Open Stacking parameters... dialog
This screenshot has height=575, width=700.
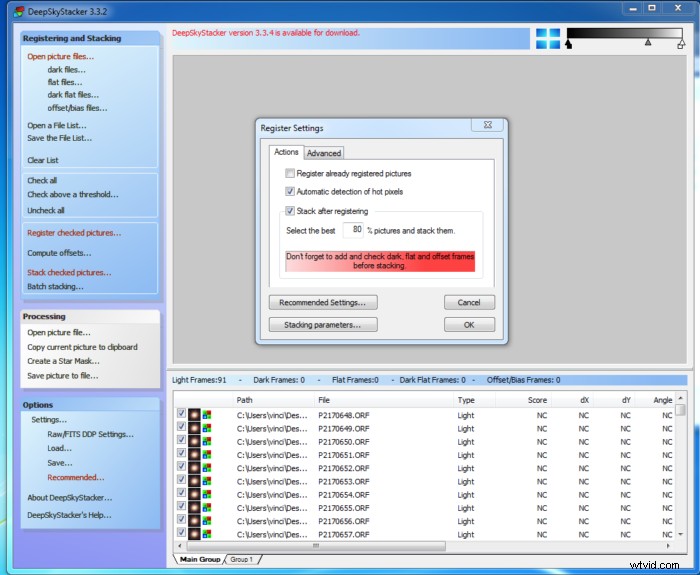coord(322,325)
